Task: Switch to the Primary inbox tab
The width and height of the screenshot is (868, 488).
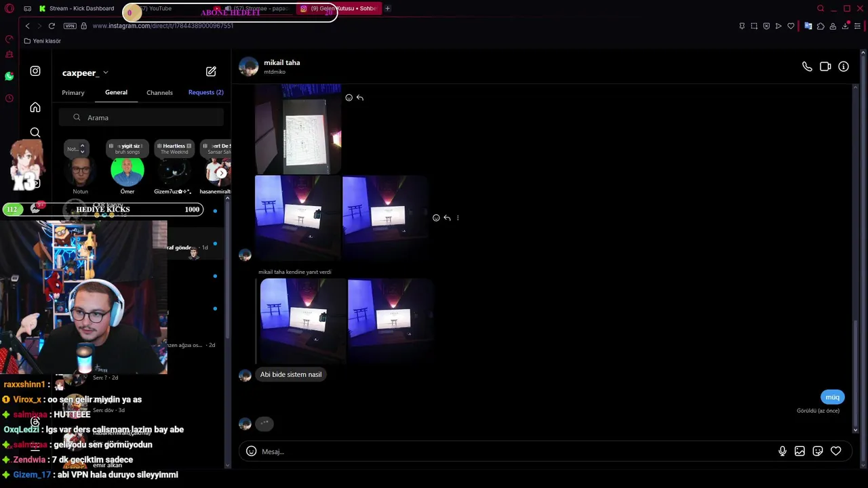Action: pos(73,92)
